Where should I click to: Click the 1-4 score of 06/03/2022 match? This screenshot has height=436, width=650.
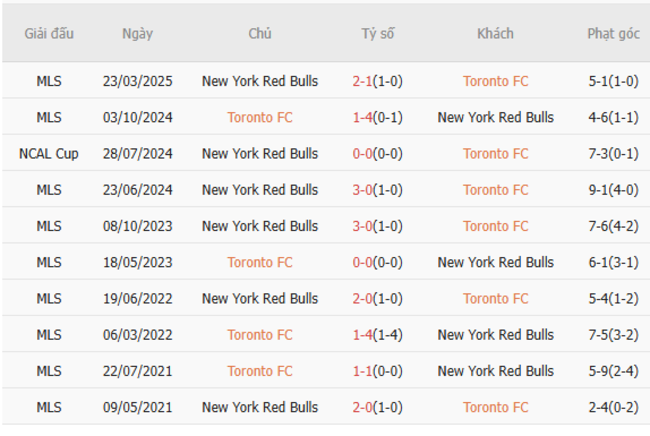(362, 335)
